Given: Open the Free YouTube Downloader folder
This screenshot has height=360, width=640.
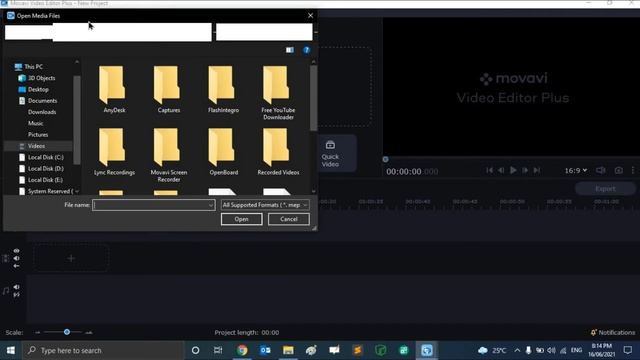Looking at the screenshot, I should pyautogui.click(x=278, y=93).
